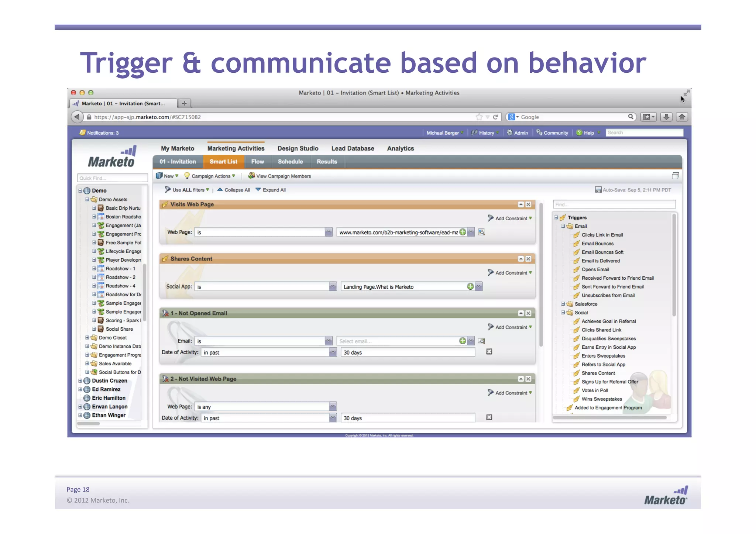Expand the Salesforce triggers folder
Screen dimensions: 756x534
(563, 304)
